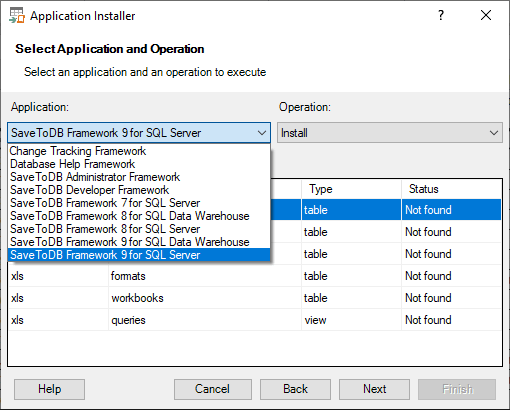Click Not found status in queries row

451,320
